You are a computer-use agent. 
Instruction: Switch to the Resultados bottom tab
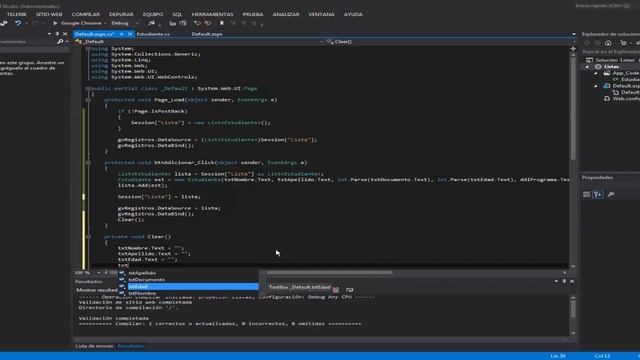tap(131, 346)
